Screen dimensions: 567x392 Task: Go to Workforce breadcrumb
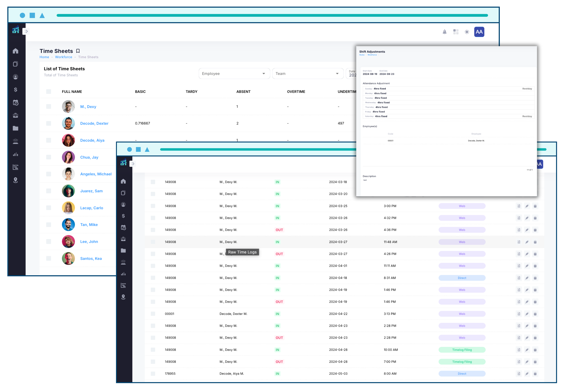pyautogui.click(x=63, y=57)
